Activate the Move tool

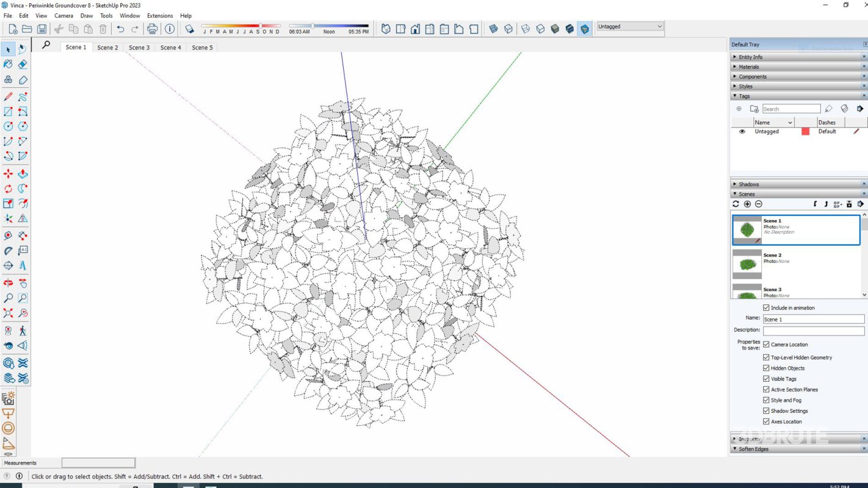point(8,174)
